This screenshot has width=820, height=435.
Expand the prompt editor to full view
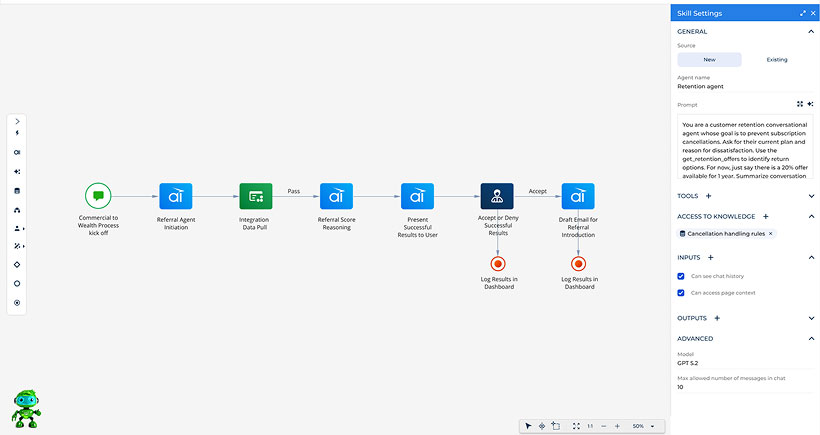click(799, 104)
